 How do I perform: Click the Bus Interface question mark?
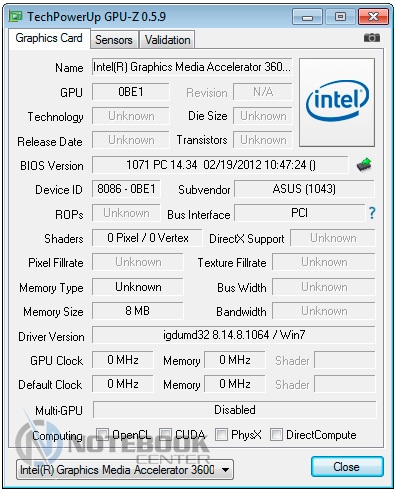pos(372,213)
